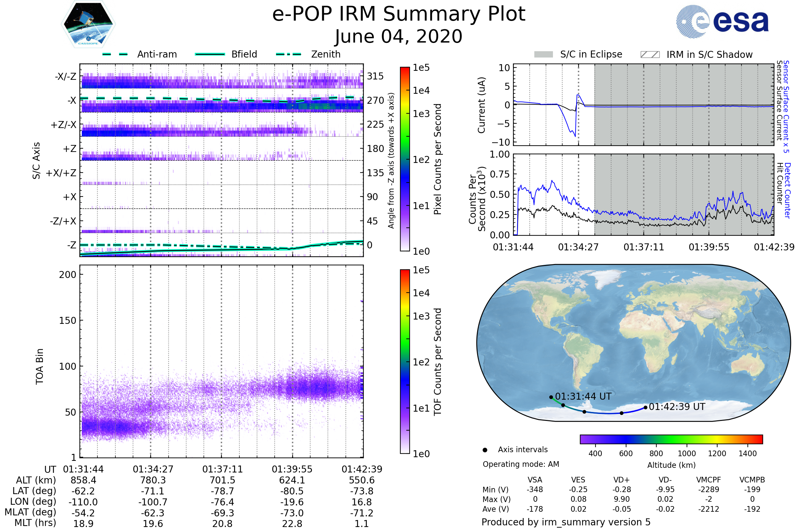Viewport: 798px width, 532px height.
Task: Click the TOA Bin axis label
Action: pos(40,366)
